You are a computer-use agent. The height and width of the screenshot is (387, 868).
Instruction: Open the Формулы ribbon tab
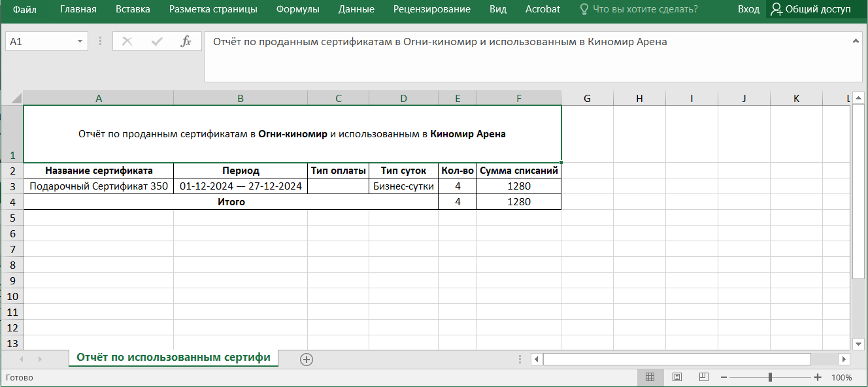click(x=298, y=9)
